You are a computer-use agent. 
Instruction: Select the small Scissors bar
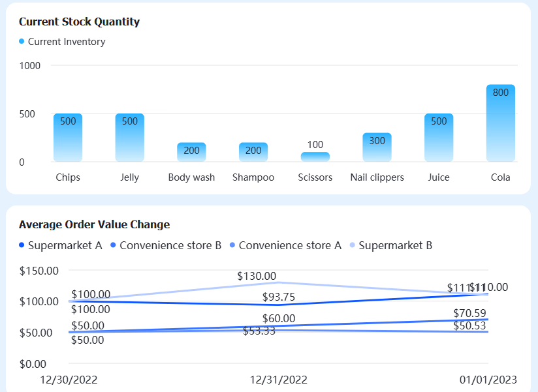pos(315,157)
